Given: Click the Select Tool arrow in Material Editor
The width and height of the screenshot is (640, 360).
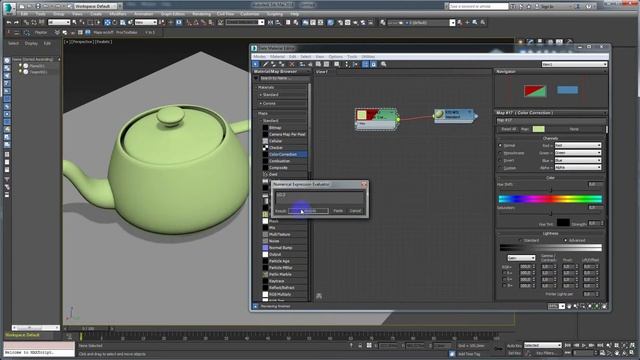Looking at the screenshot, I should tap(256, 64).
